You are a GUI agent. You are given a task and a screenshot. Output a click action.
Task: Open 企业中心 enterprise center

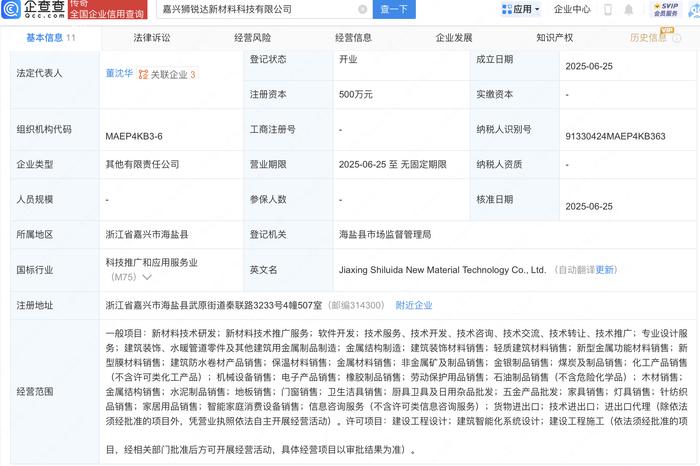pyautogui.click(x=572, y=9)
